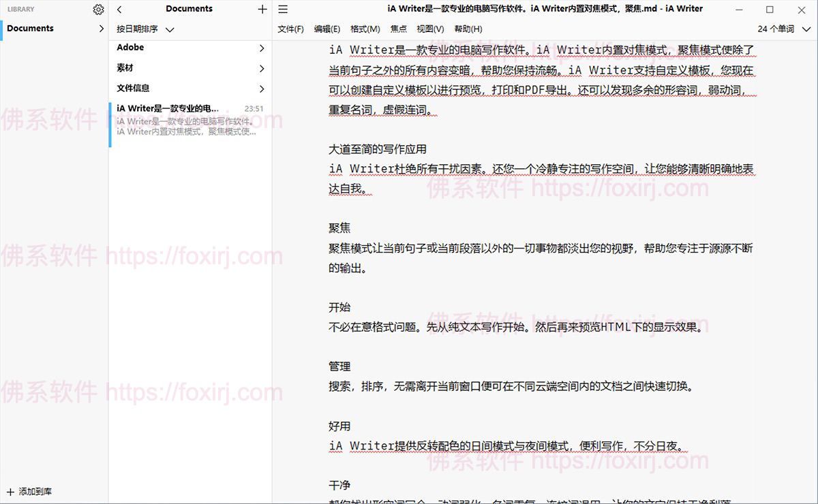This screenshot has height=504, width=818.
Task: Open the 编辑(E) menu
Action: [327, 29]
